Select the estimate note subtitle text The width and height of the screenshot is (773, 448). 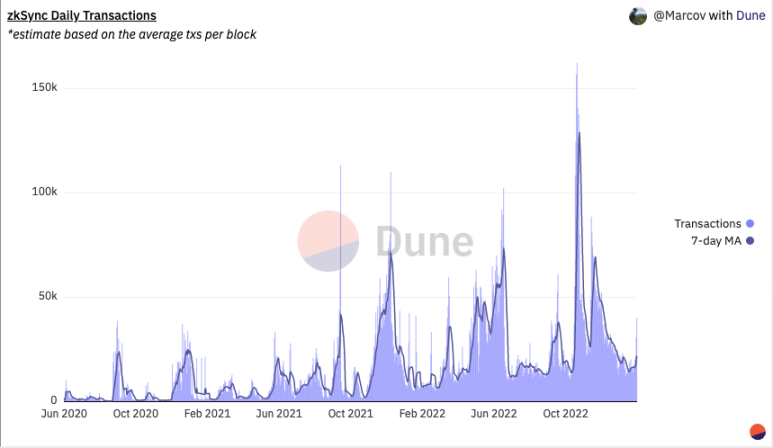[x=132, y=35]
